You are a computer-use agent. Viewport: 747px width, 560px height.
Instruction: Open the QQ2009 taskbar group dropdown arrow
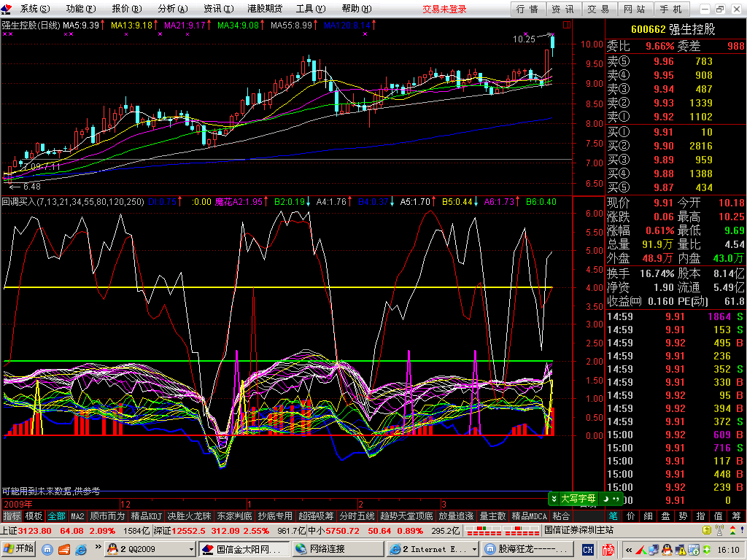pyautogui.click(x=191, y=550)
